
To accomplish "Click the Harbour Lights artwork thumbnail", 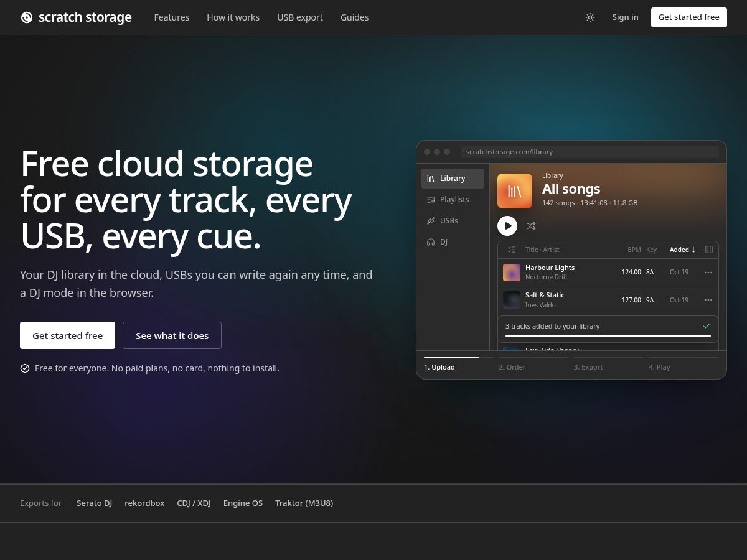I will click(512, 273).
